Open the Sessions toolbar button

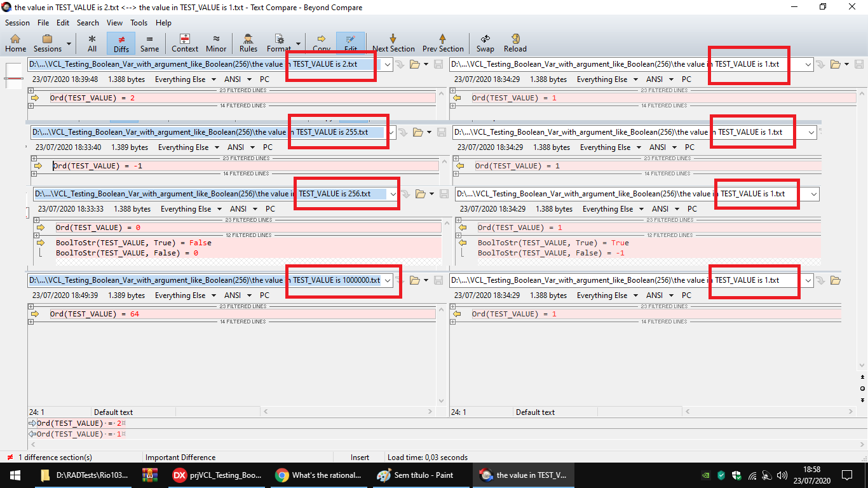[48, 43]
